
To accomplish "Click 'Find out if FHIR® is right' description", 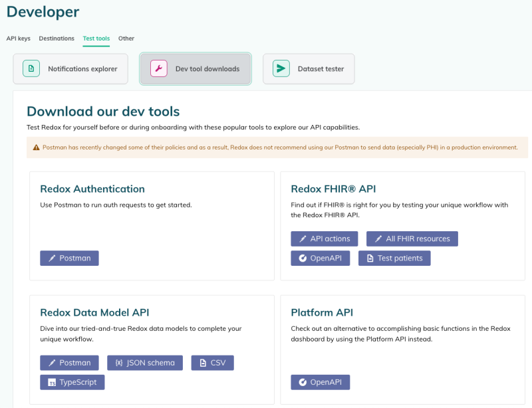I will coord(400,210).
